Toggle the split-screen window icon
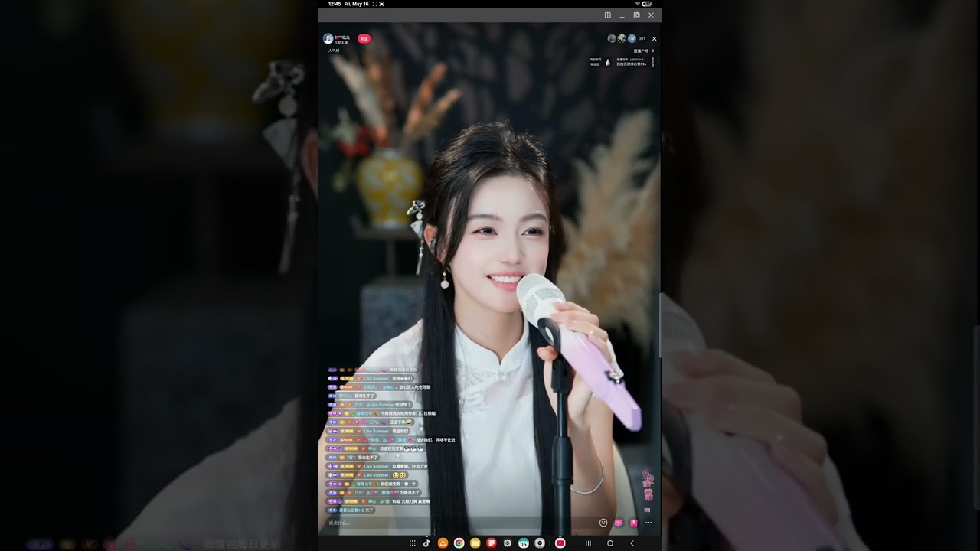Screen dimensions: 980x551 607,15
